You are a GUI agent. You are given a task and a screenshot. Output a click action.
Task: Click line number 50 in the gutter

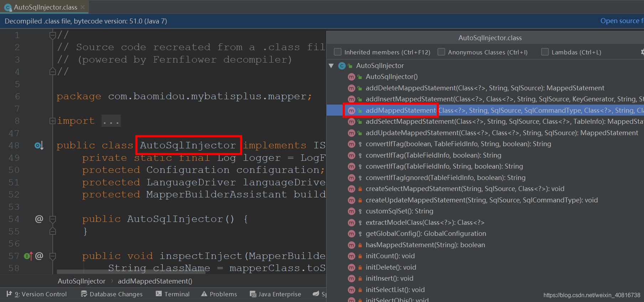pos(14,170)
